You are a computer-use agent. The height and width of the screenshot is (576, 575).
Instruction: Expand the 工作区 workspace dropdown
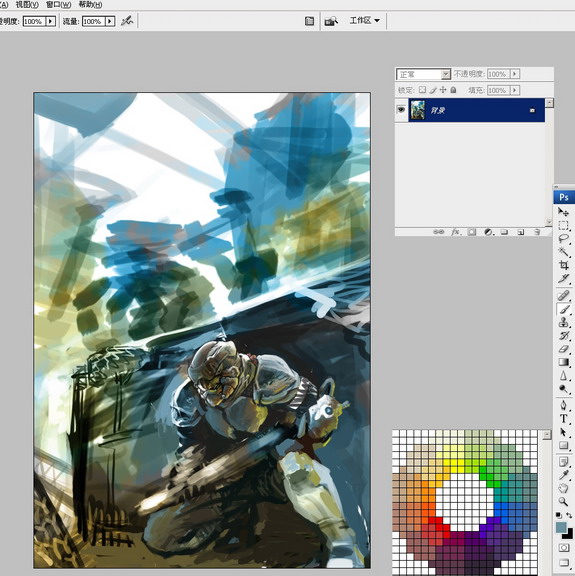pos(364,21)
